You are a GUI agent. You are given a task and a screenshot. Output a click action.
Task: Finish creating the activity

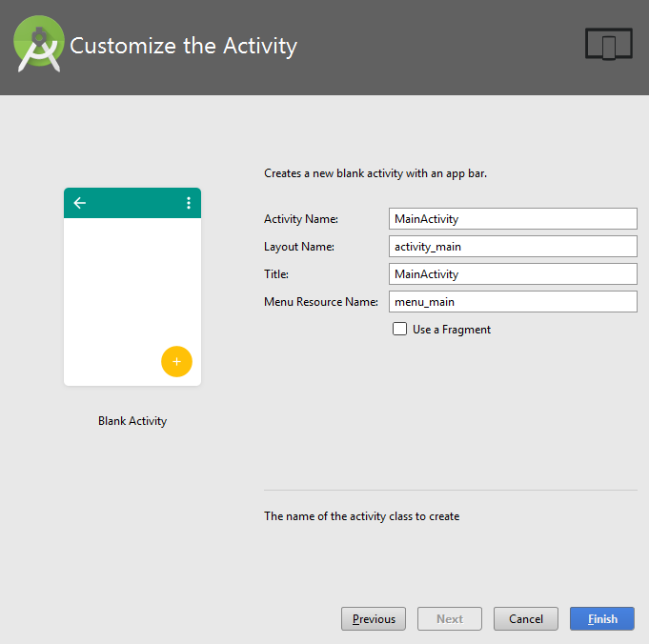point(602,618)
